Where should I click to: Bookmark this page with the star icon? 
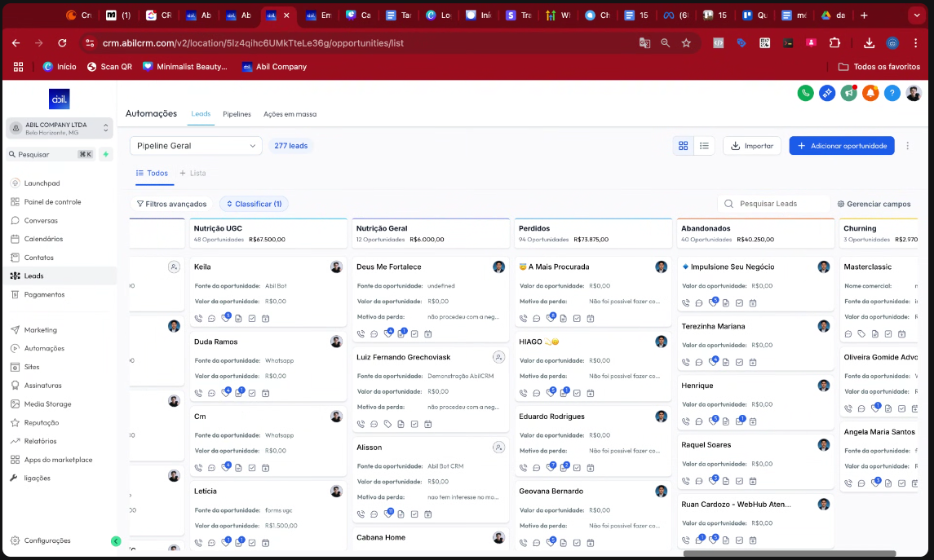click(686, 43)
